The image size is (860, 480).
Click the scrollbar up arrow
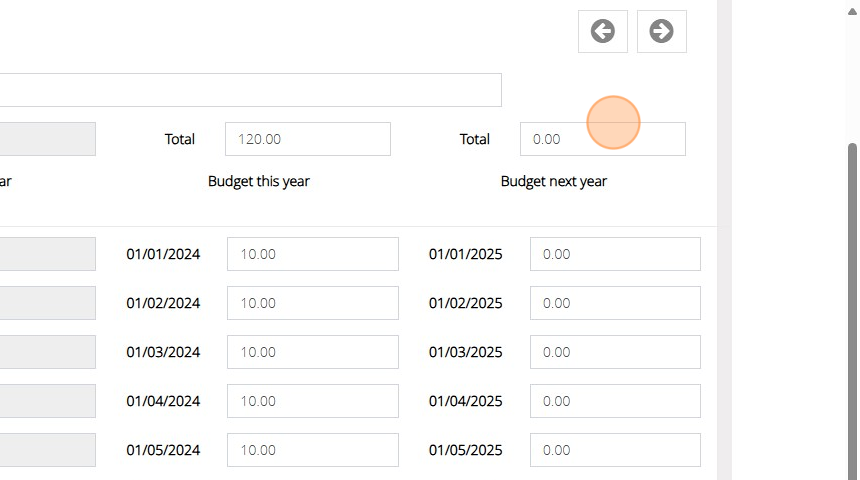pyautogui.click(x=853, y=10)
